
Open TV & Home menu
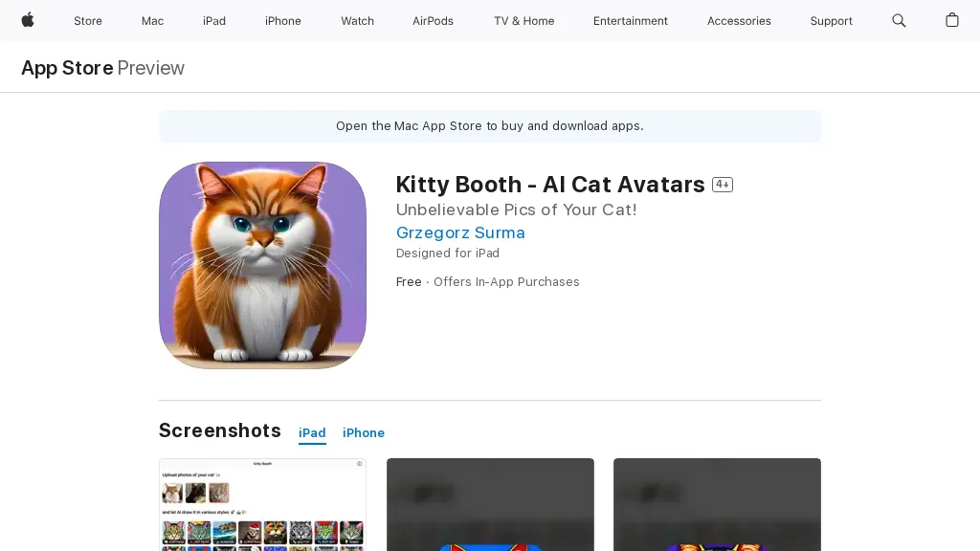[x=524, y=21]
